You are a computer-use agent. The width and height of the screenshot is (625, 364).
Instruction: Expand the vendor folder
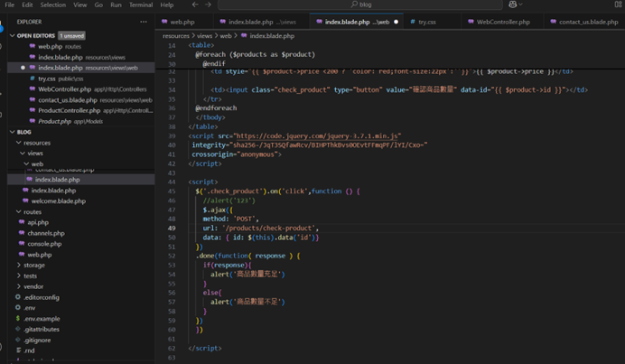[x=33, y=286]
